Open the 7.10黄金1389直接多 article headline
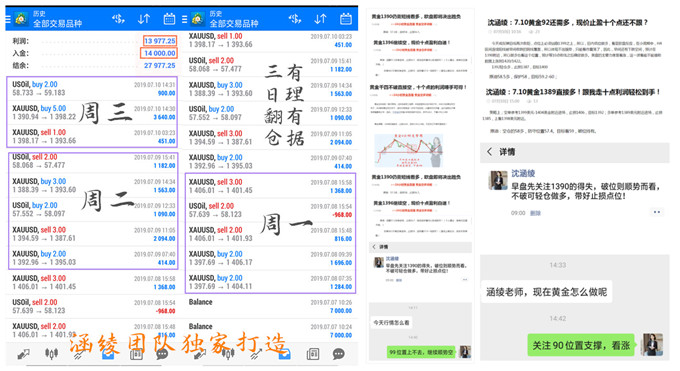This screenshot has height=371, width=680. pyautogui.click(x=573, y=92)
